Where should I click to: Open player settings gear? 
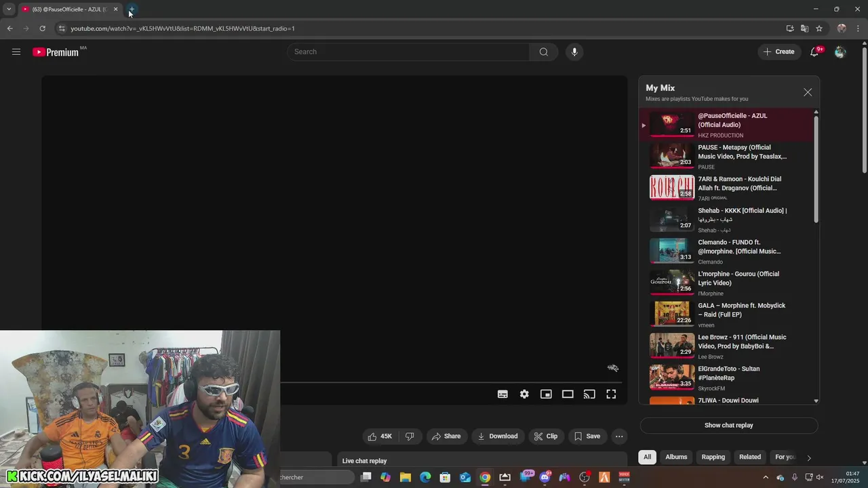[524, 394]
